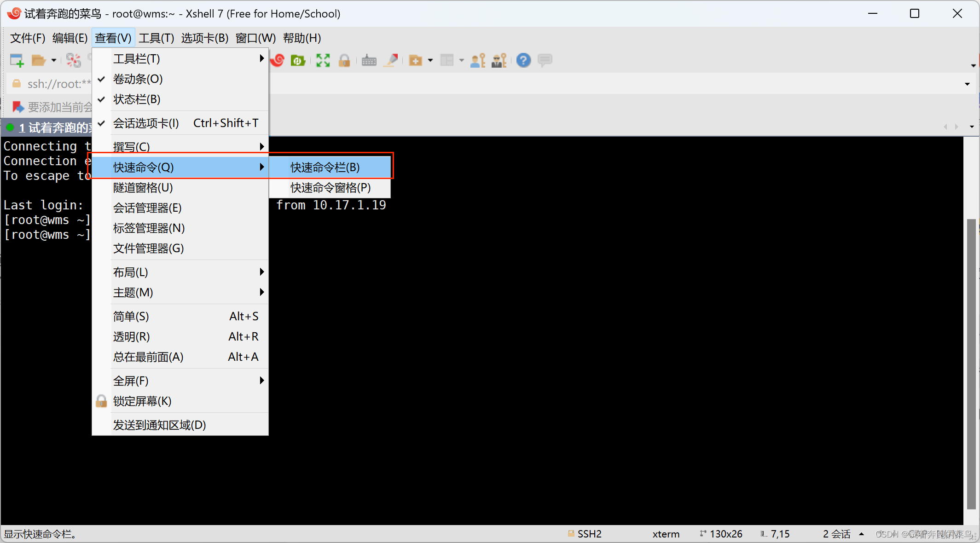980x543 pixels.
Task: Select 快速命令栏(B) submenu entry
Action: click(x=325, y=168)
